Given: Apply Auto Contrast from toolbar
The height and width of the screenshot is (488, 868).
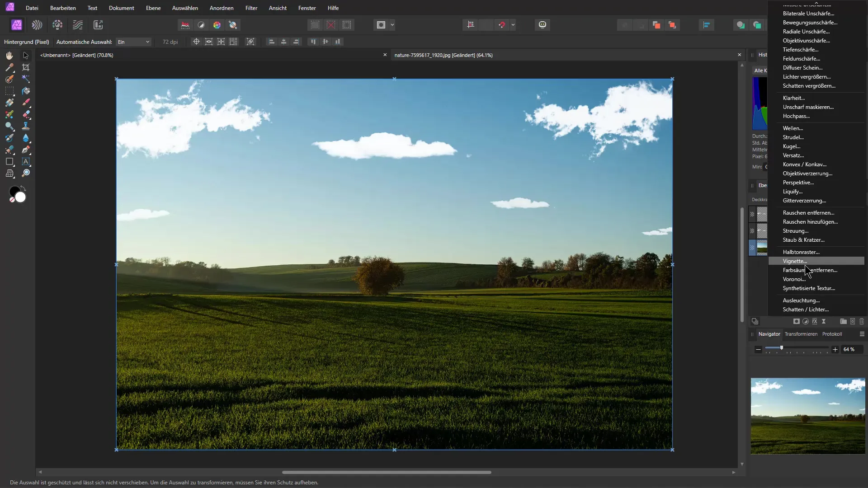Looking at the screenshot, I should 201,25.
